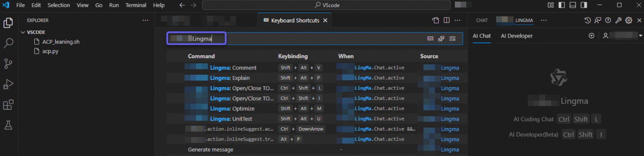Click Sort by Precedence icon
Image resolution: width=644 pixels, height=156 pixels.
coord(441,39)
